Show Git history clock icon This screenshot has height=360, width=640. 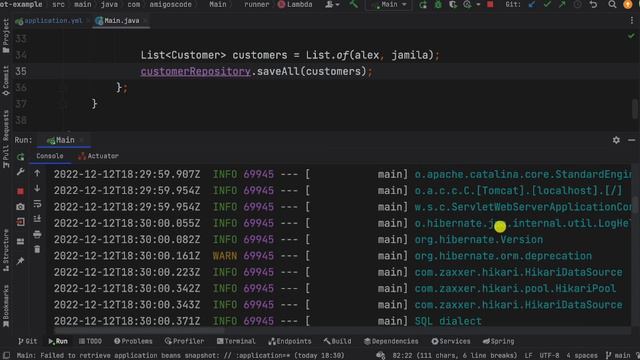point(578,4)
